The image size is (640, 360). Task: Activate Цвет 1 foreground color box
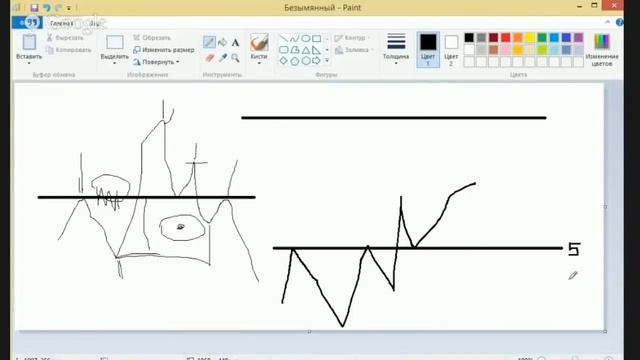pos(428,49)
